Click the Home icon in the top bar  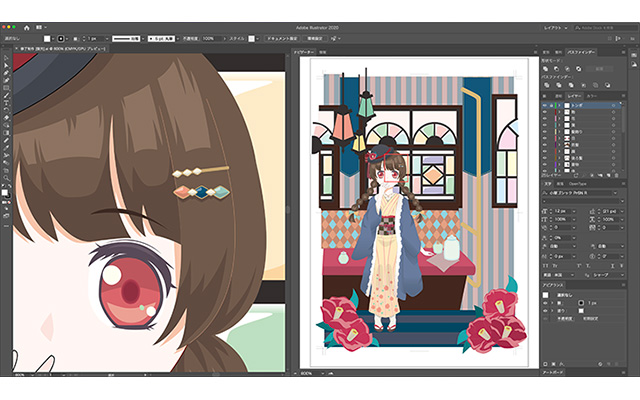coord(27,28)
